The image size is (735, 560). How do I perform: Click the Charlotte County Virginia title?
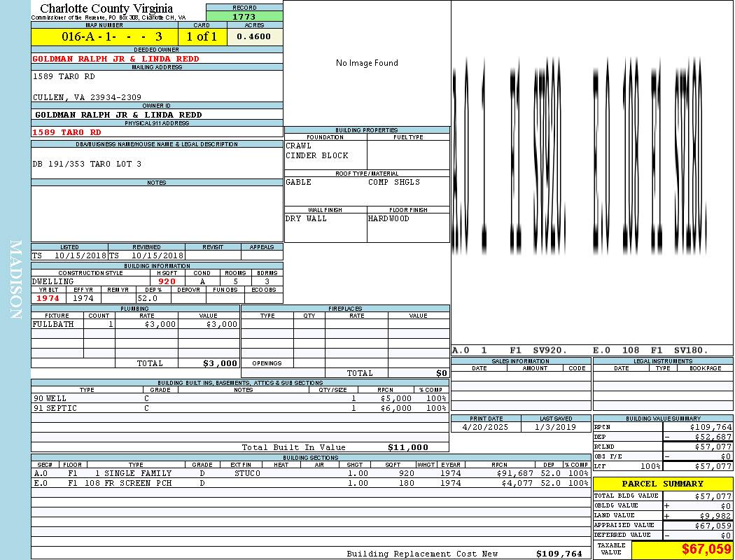(106, 8)
